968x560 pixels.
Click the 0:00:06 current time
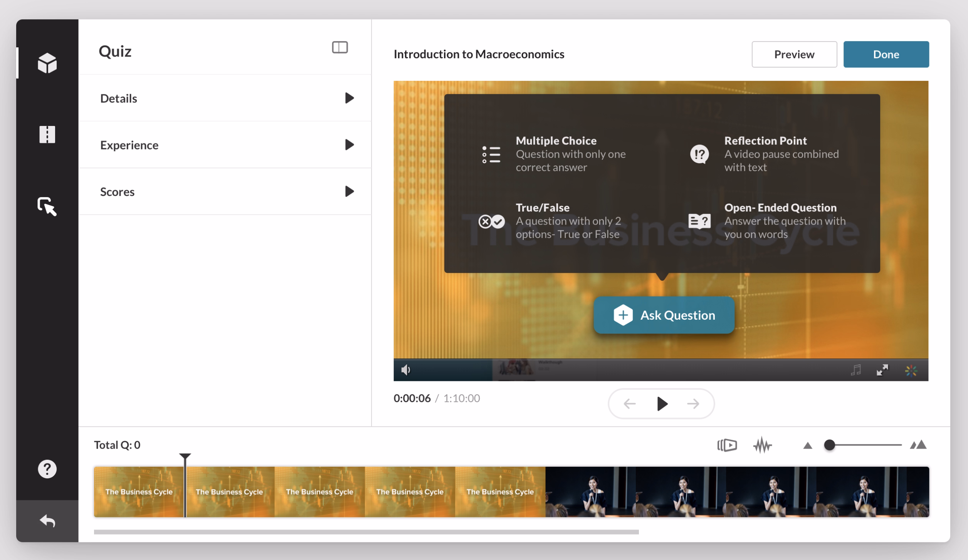point(412,398)
